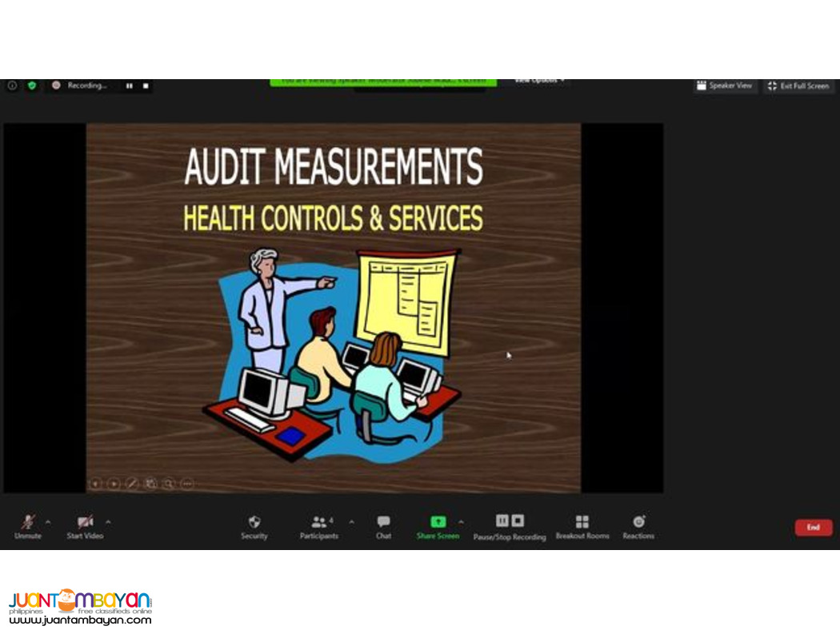
Task: Click the slide's pen annotation tool
Action: (x=132, y=484)
